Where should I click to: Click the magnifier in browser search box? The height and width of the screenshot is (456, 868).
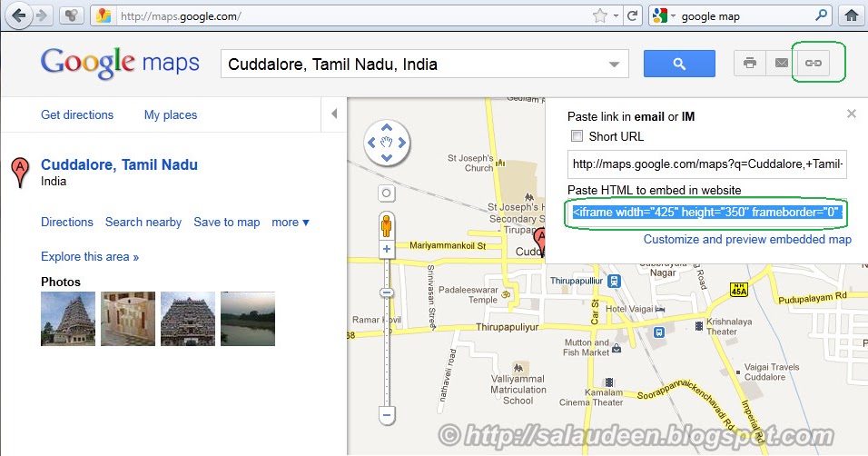(822, 15)
